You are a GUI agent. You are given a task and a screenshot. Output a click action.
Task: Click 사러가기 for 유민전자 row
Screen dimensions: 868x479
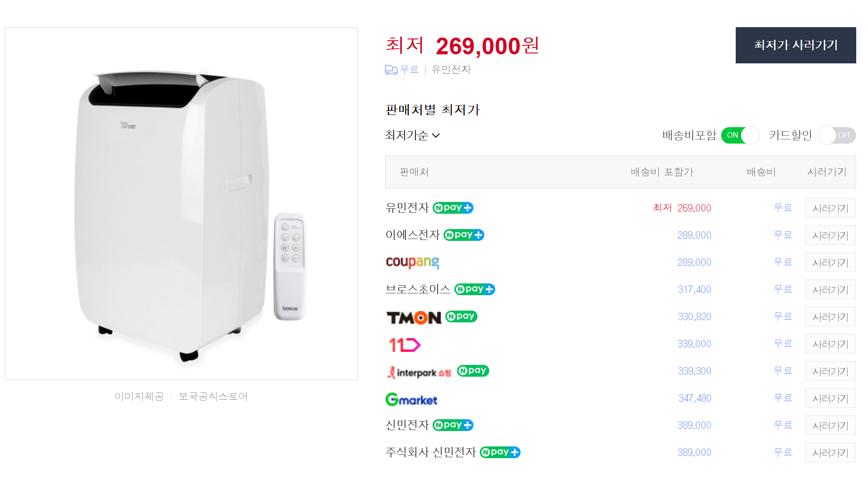(x=830, y=208)
